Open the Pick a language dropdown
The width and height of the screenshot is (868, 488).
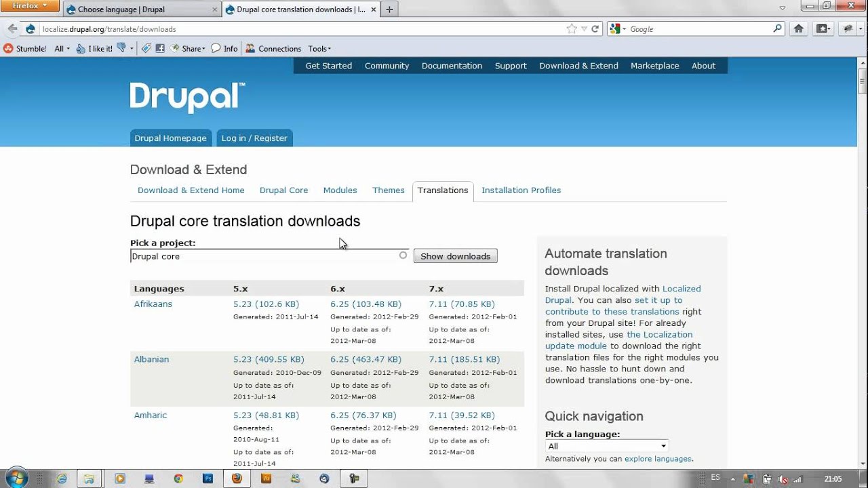pyautogui.click(x=607, y=446)
